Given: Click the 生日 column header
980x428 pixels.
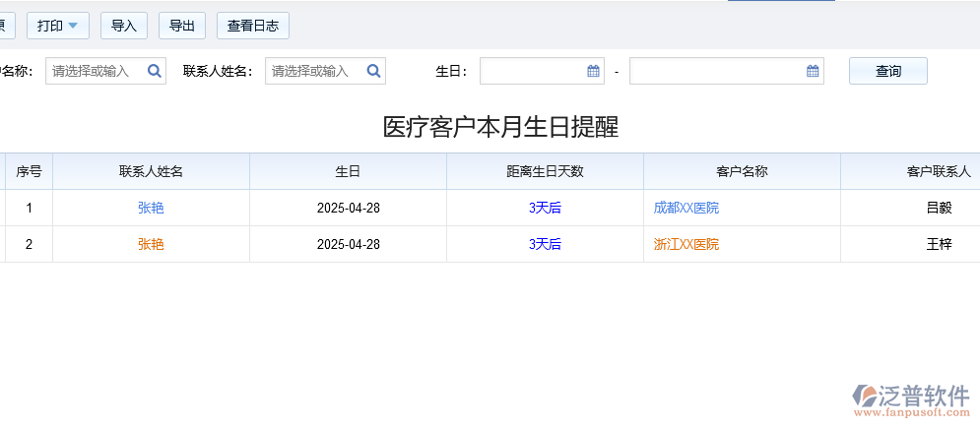Looking at the screenshot, I should click(x=348, y=171).
